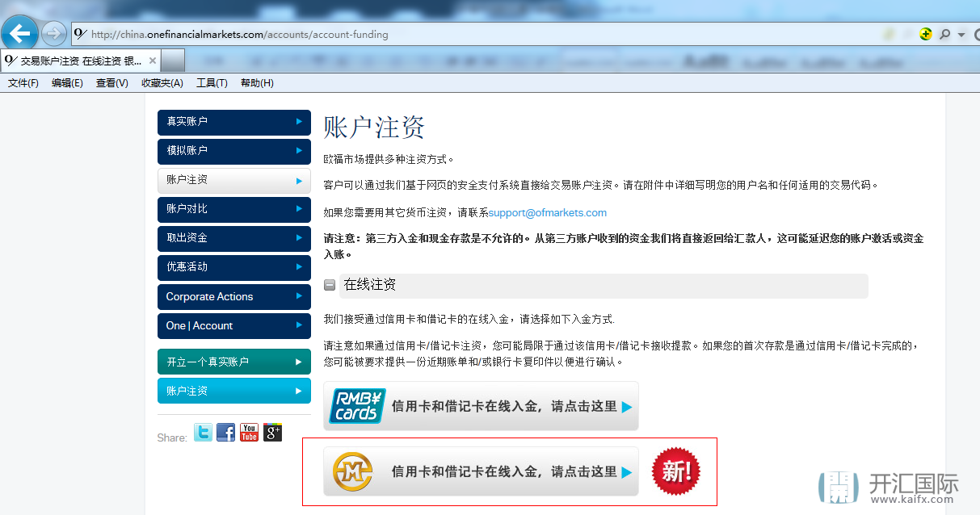Open the address bar dropdown arrow
Screen dimensions: 980x515
[x=961, y=35]
